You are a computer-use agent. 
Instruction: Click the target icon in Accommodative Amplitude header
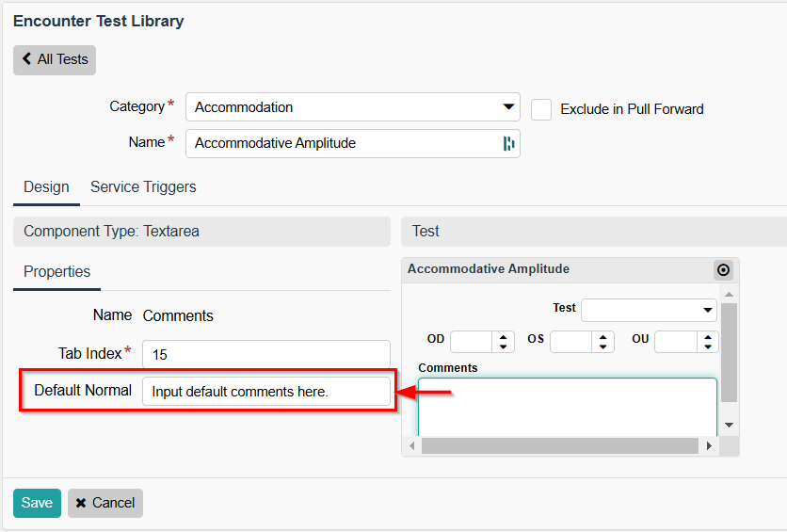[x=723, y=270]
